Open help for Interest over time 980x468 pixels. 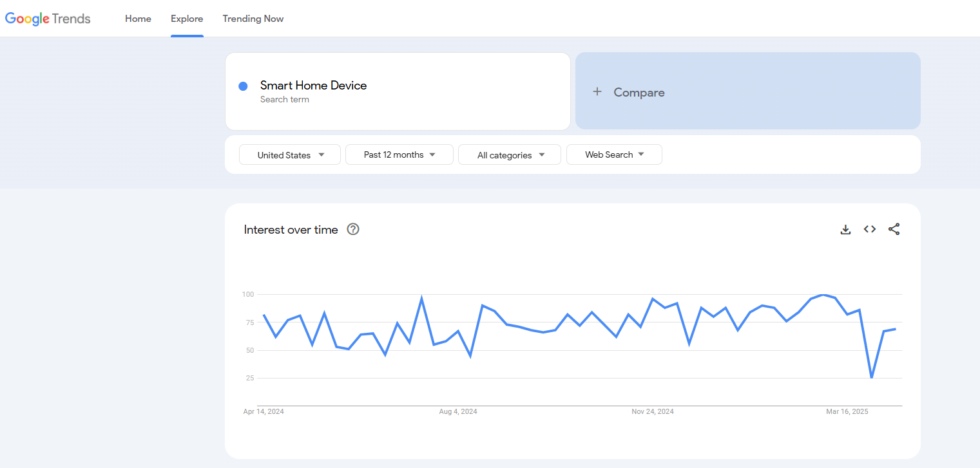click(x=352, y=229)
